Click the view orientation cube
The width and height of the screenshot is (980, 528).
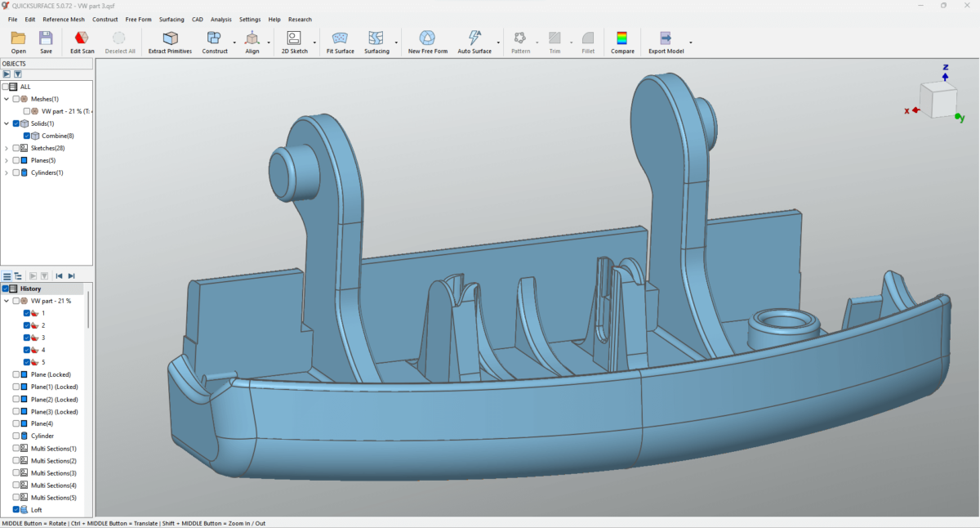[937, 100]
